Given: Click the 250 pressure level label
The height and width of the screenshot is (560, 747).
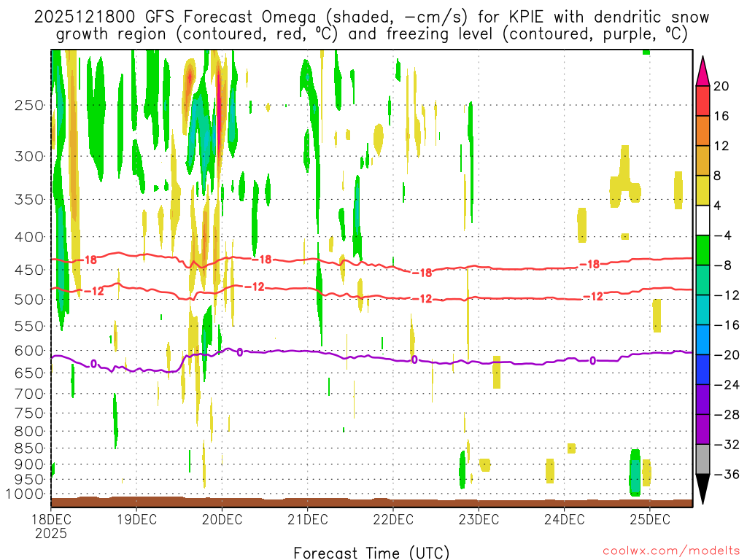Looking at the screenshot, I should 29,105.
